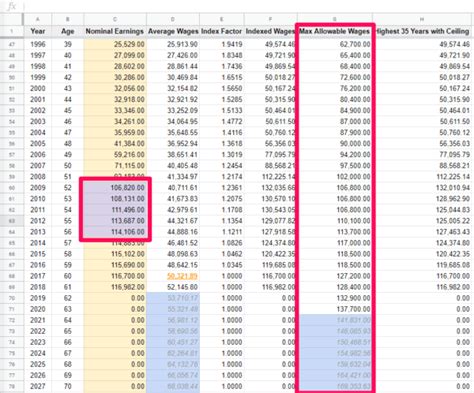This screenshot has height=393, width=474.
Task: Select average wages cell 40,711.61
Action: click(173, 188)
